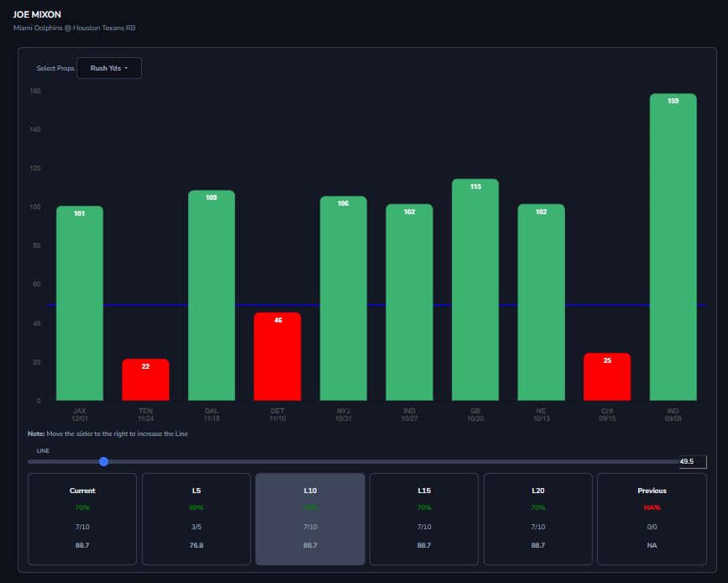Click the red TEN 11/24 bar
Image resolution: width=728 pixels, height=583 pixels.
click(x=146, y=380)
